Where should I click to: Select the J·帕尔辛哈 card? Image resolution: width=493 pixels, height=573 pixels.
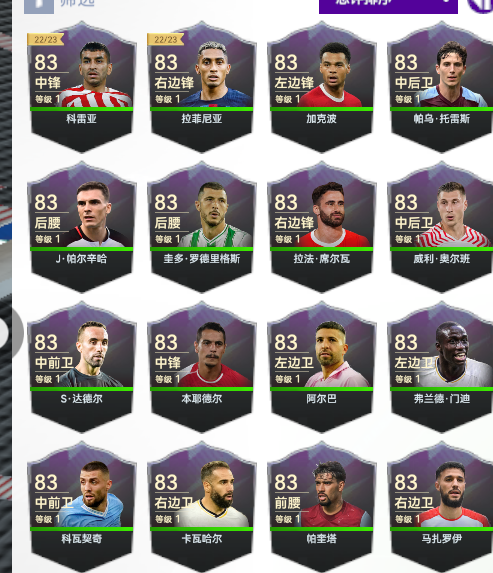pos(81,227)
